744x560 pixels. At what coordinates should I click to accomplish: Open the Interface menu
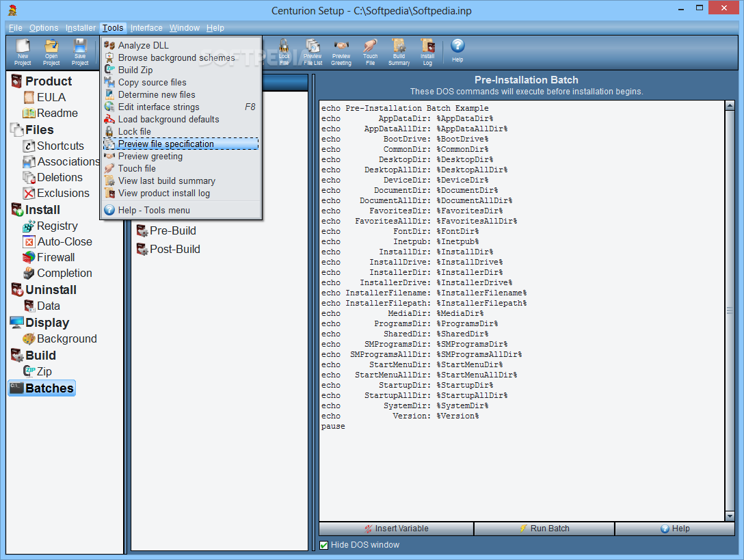146,28
